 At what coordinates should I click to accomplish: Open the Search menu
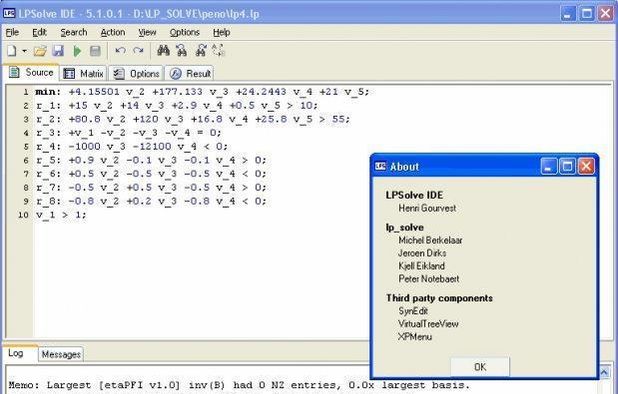point(74,32)
